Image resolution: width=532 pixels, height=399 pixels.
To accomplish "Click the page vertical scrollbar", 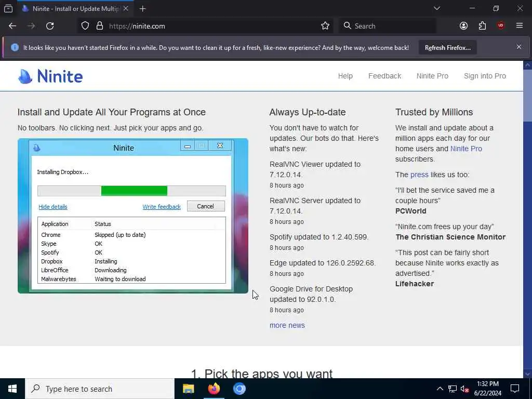I will tap(528, 219).
